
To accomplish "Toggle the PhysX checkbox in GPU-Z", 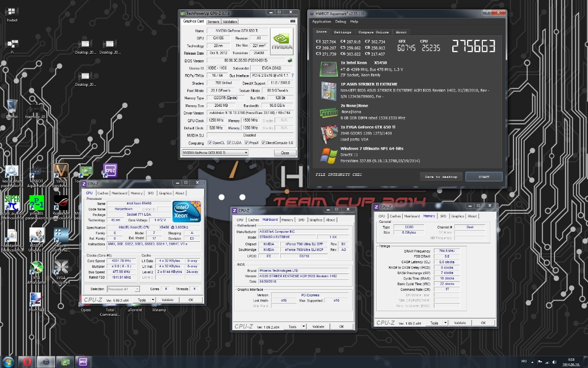I will pyautogui.click(x=247, y=143).
